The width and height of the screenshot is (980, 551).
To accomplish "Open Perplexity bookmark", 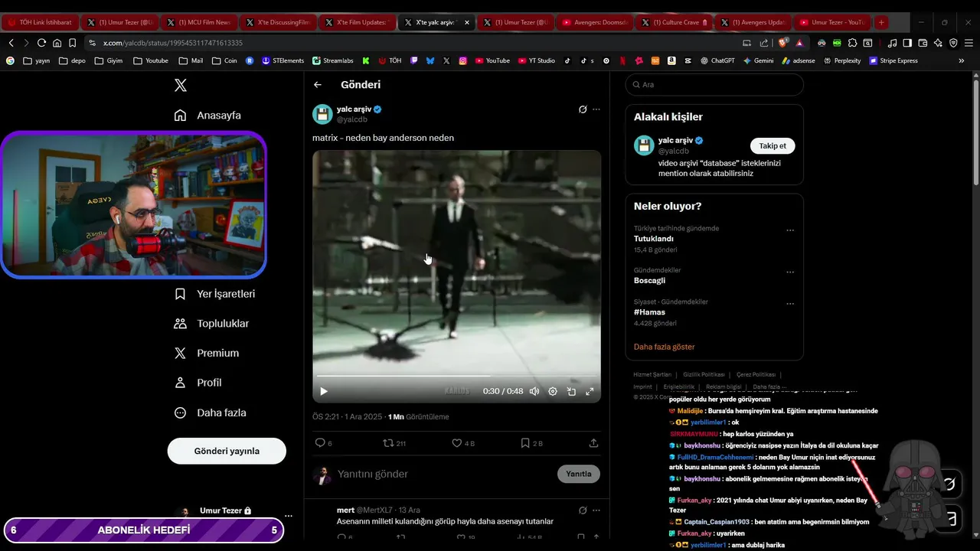I will 842,60.
